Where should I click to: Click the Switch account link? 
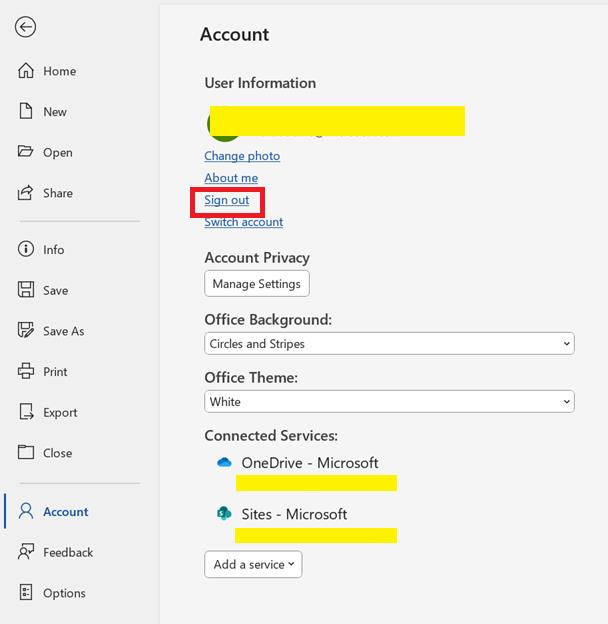click(x=244, y=222)
